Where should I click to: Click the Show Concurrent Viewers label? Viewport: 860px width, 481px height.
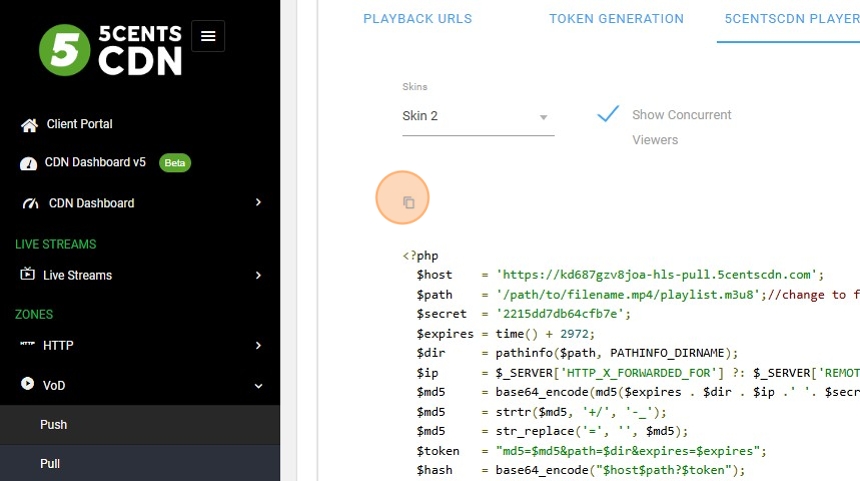coord(682,127)
